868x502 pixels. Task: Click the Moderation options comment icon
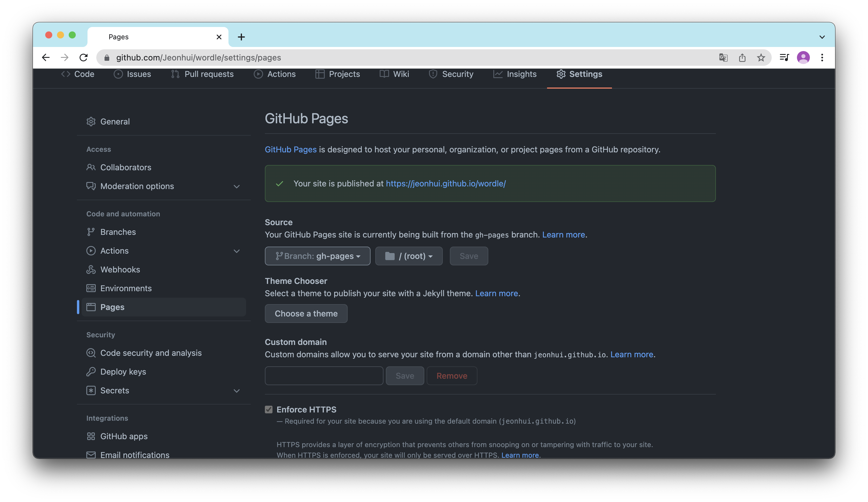91,186
